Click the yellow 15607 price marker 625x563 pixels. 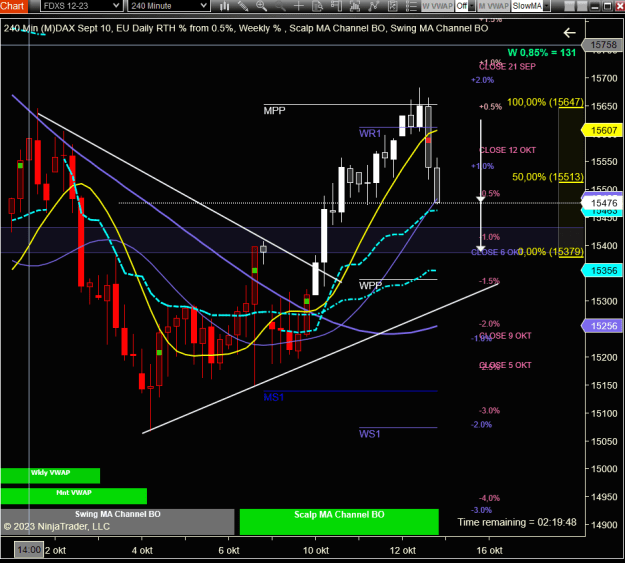pos(603,130)
